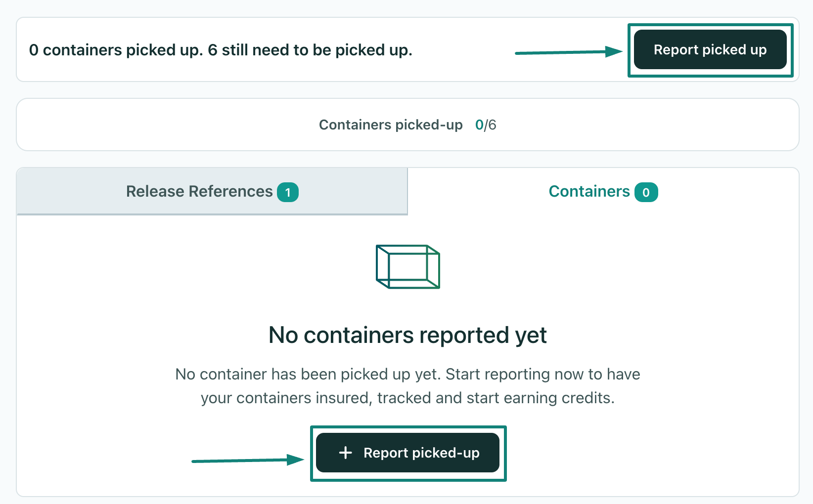Viewport: 813px width, 504px height.
Task: Click the 6 total in picked-up counter
Action: (x=492, y=125)
